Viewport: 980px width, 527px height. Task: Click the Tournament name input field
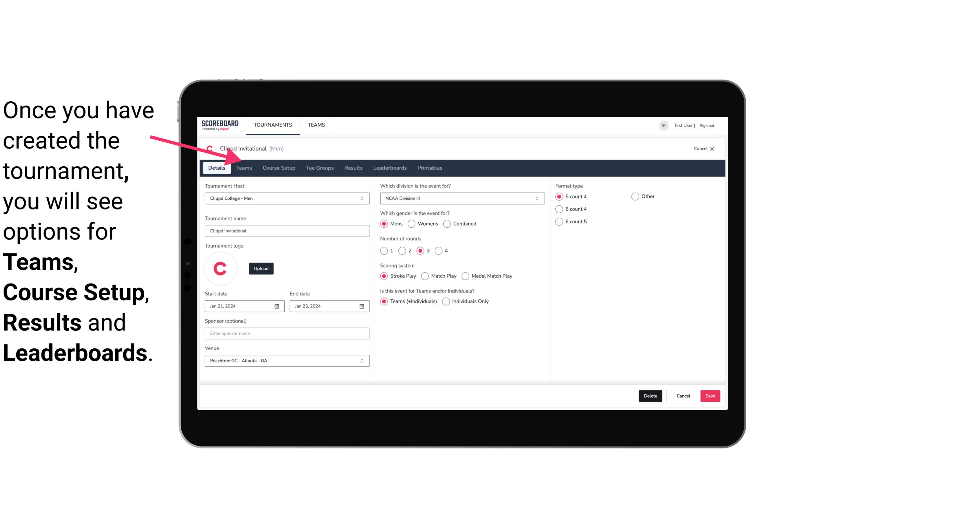(287, 230)
